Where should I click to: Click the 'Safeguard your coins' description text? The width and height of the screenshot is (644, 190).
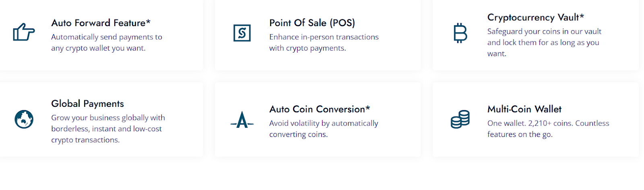click(x=544, y=31)
